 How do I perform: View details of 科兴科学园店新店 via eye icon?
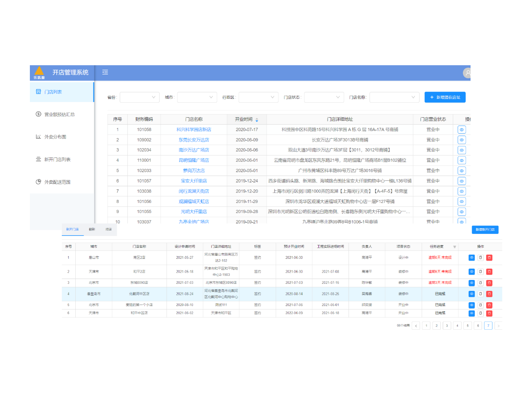coord(462,130)
